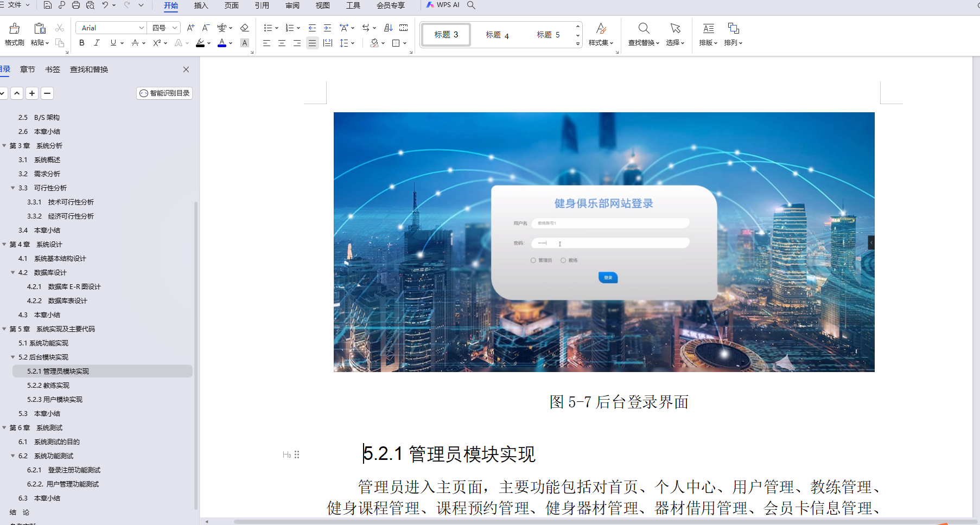Viewport: 980px width, 525px height.
Task: Open the font name Arial dropdown
Action: tap(142, 28)
